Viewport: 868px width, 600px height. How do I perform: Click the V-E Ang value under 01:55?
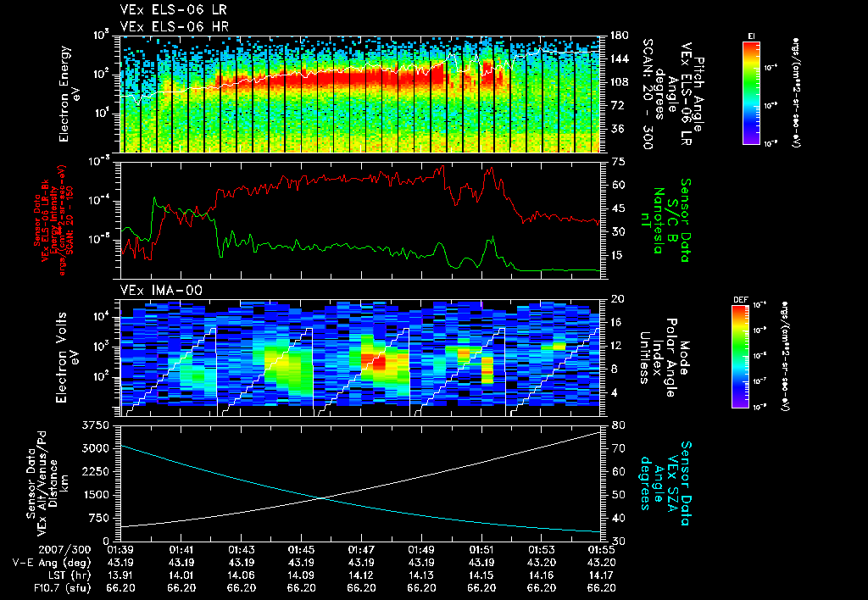coord(601,563)
